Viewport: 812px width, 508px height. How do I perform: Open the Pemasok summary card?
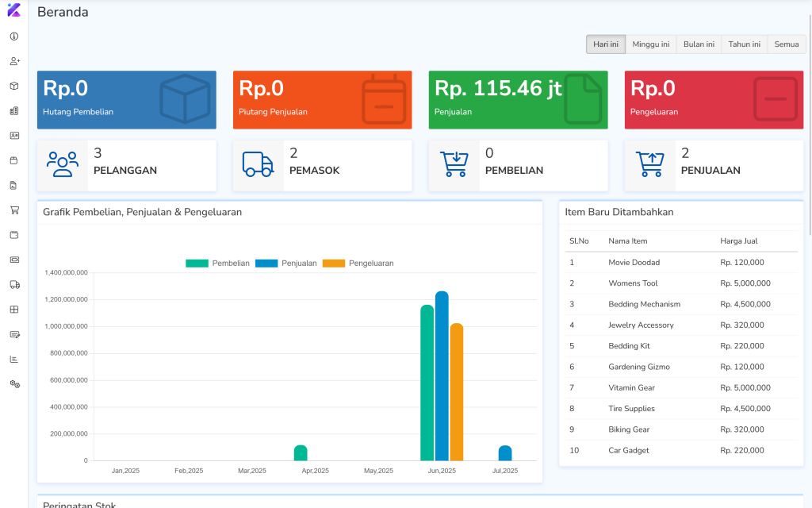[322, 166]
